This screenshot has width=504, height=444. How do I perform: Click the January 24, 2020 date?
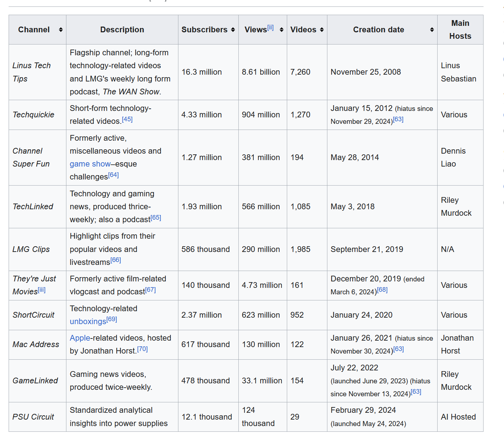[361, 315]
